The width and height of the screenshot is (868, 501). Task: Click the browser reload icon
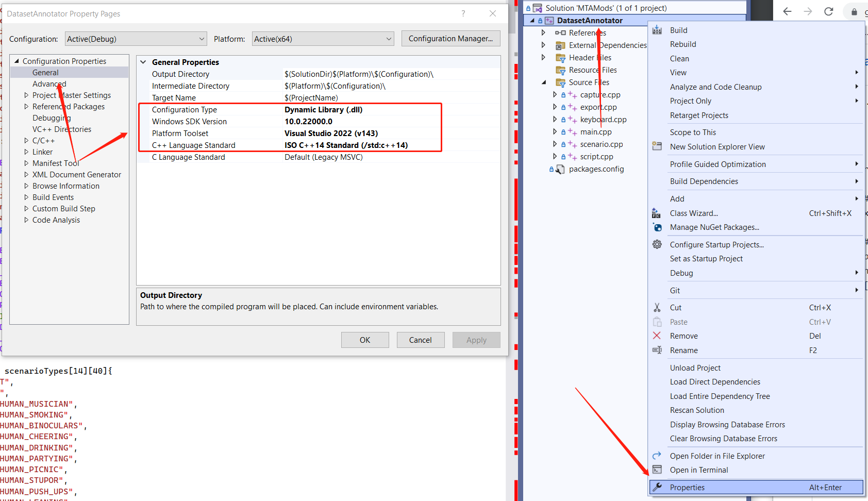tap(829, 11)
